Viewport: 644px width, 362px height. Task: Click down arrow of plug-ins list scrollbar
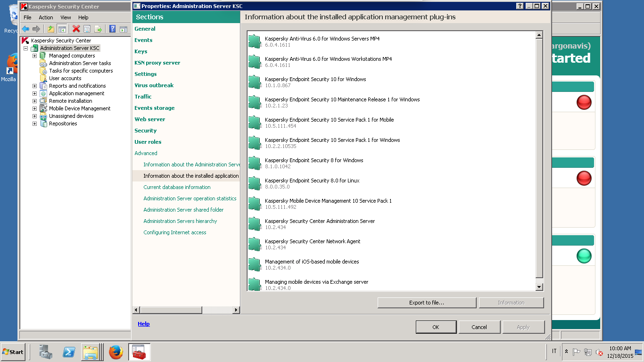coord(539,287)
